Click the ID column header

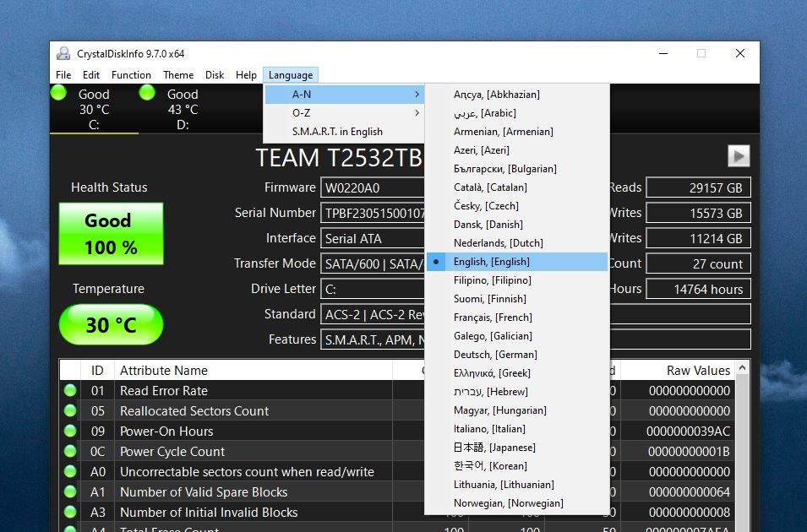[x=97, y=371]
